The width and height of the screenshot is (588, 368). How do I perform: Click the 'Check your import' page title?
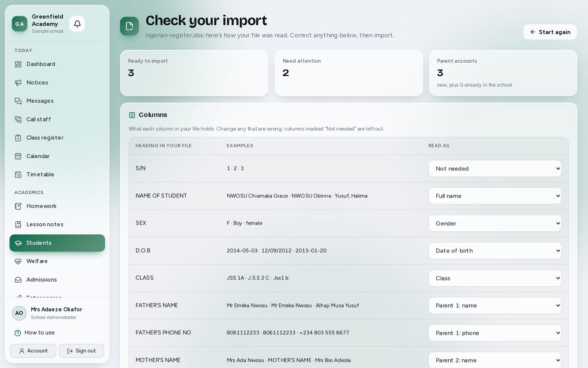pos(206,21)
